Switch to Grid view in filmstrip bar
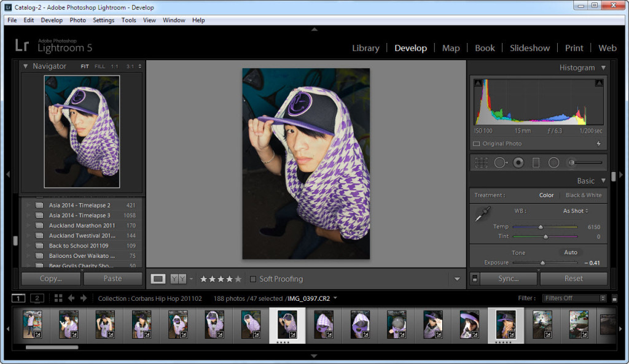629x364 pixels. click(58, 298)
